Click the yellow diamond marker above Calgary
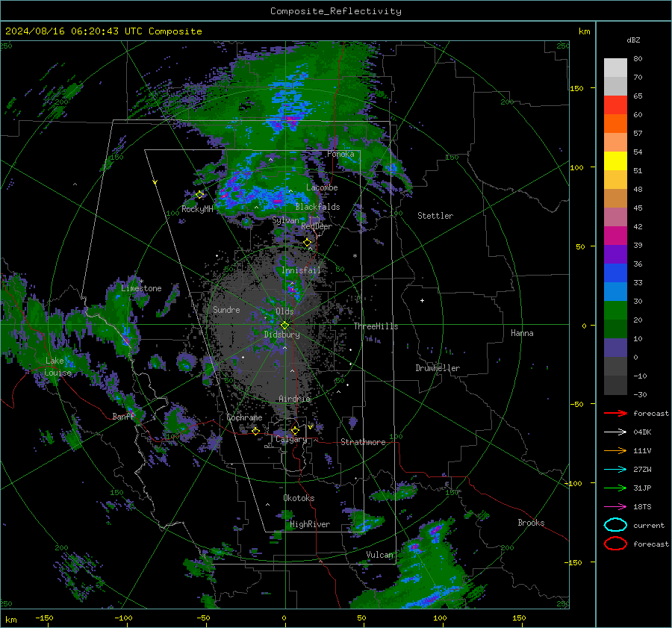672x628 pixels. click(x=295, y=430)
